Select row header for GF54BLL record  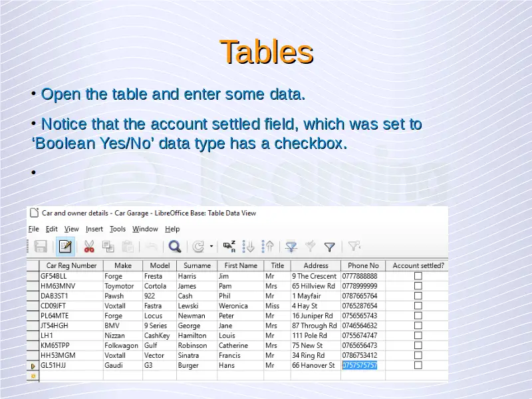tap(33, 276)
